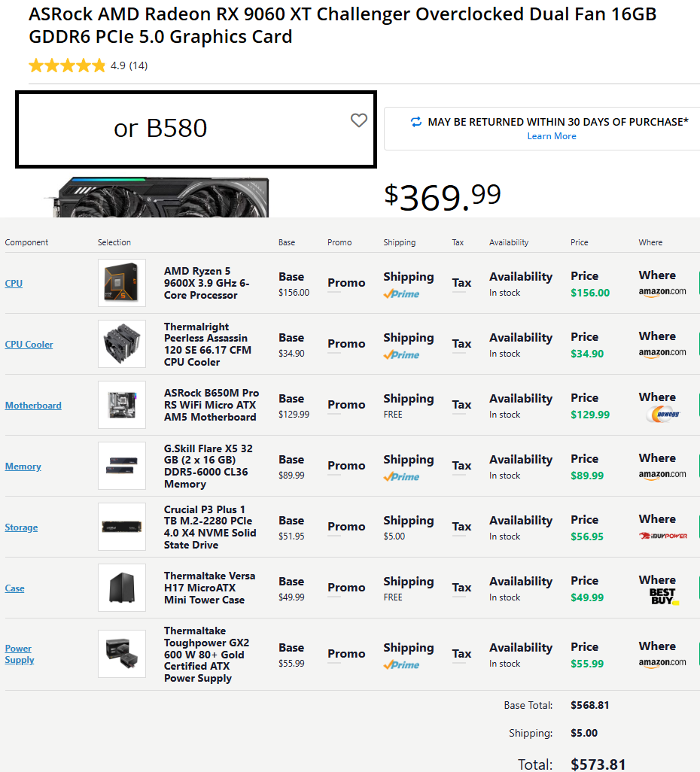The height and width of the screenshot is (772, 700).
Task: Open the Storage component link
Action: coord(21,527)
